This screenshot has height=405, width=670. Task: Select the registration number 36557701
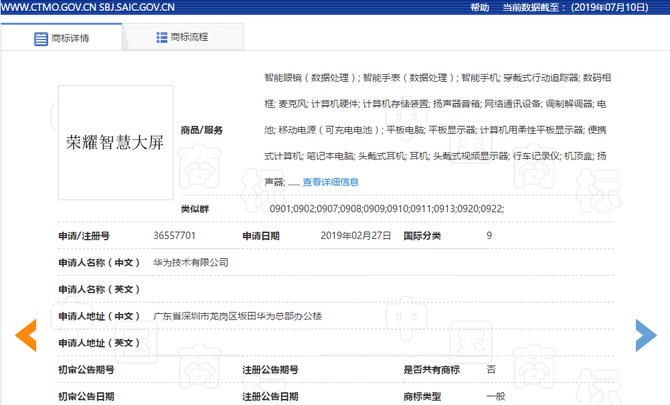pos(174,236)
